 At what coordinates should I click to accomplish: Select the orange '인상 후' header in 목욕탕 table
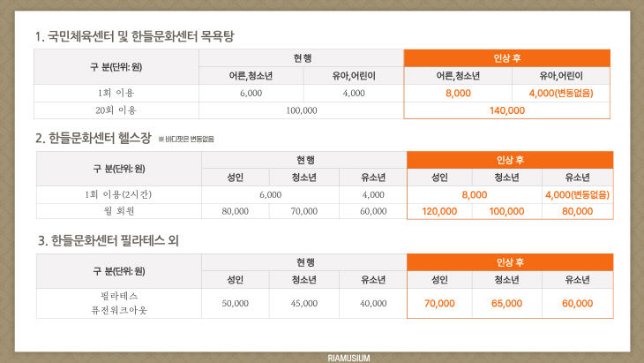[506, 58]
